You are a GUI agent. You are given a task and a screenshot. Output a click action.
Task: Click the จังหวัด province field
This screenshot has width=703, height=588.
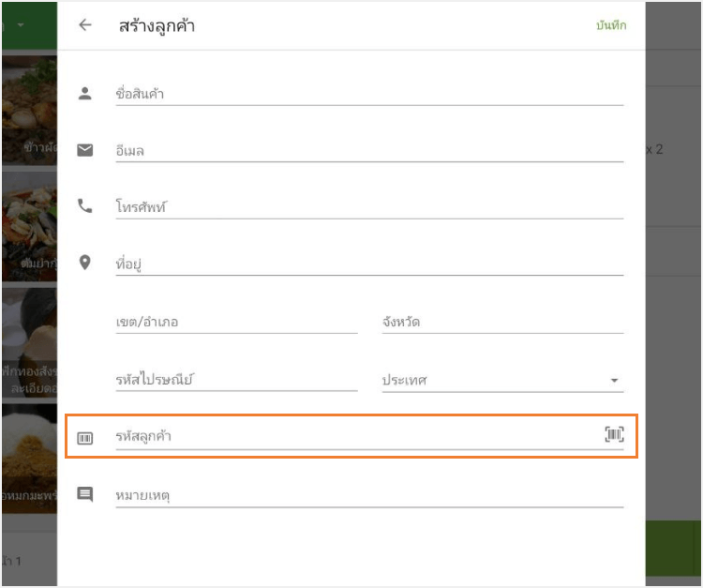point(502,323)
